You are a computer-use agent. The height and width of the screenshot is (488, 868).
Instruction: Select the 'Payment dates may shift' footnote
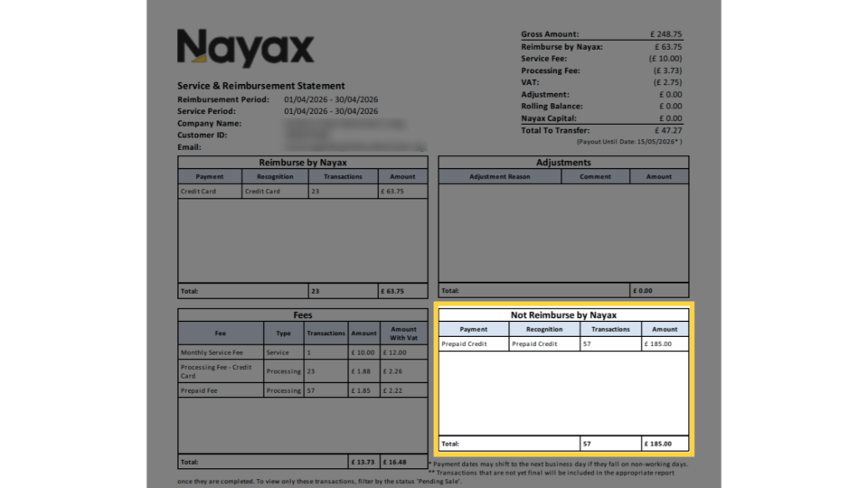[x=558, y=465]
